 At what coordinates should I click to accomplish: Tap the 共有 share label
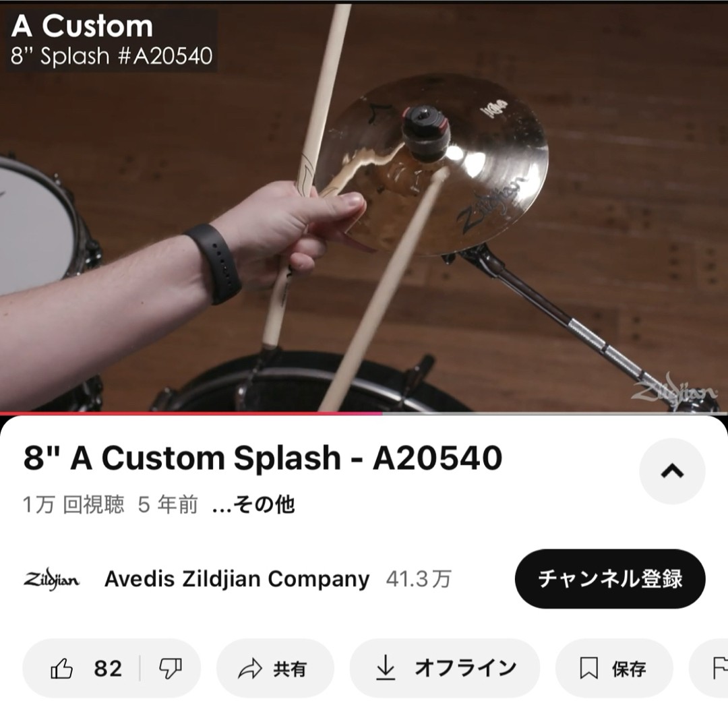(290, 669)
